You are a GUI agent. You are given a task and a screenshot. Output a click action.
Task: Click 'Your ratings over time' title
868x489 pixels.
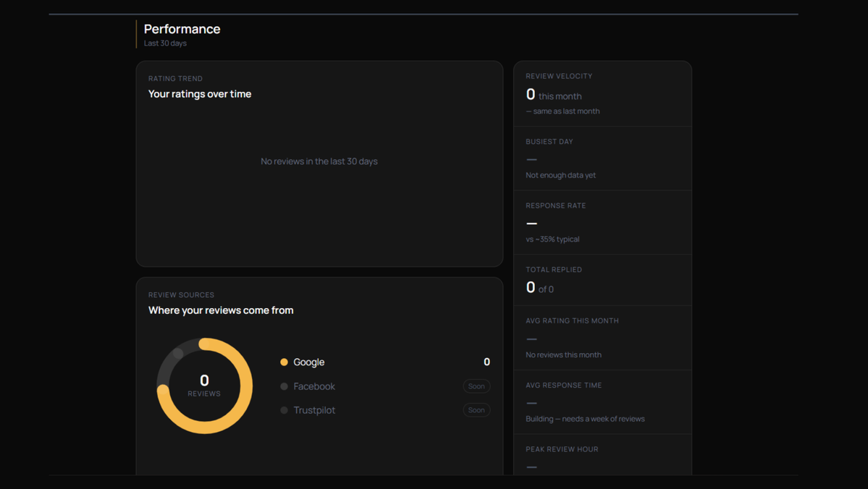[x=199, y=94]
